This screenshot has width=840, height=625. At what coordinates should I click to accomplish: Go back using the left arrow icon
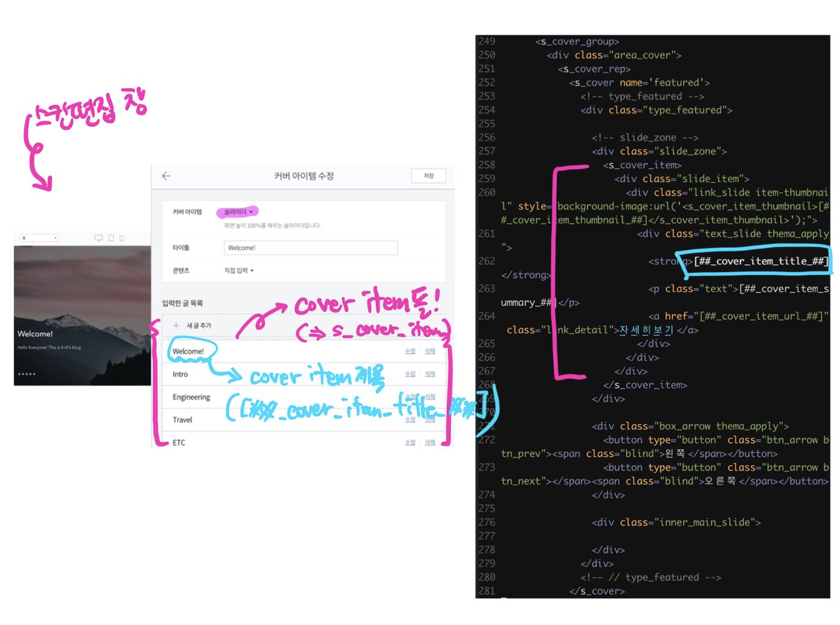(x=166, y=176)
